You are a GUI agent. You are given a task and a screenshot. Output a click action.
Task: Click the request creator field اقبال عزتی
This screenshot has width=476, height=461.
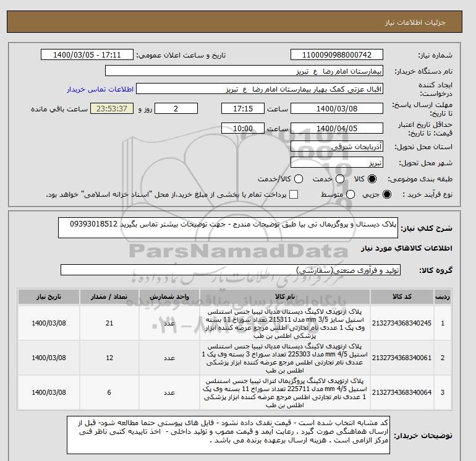(260, 89)
